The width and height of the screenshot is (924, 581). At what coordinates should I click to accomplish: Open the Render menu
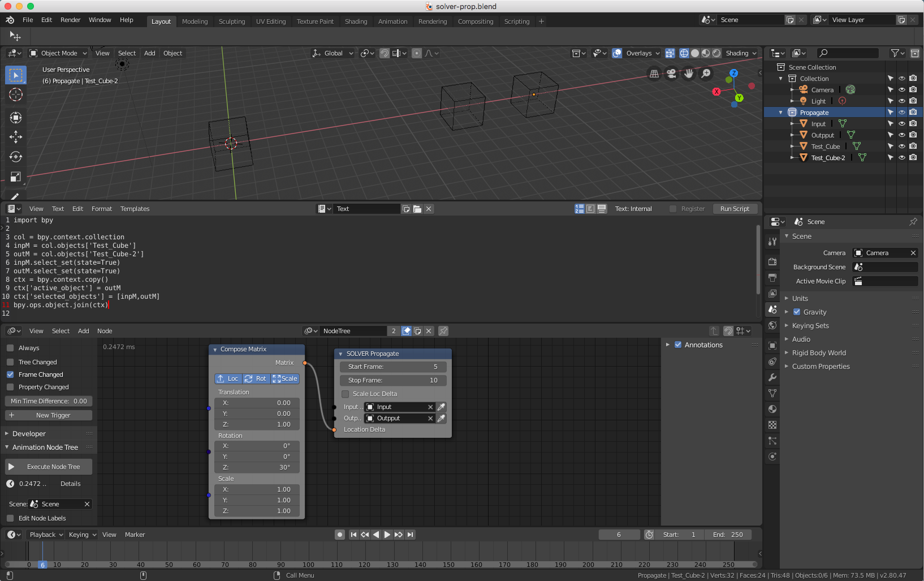click(x=71, y=20)
